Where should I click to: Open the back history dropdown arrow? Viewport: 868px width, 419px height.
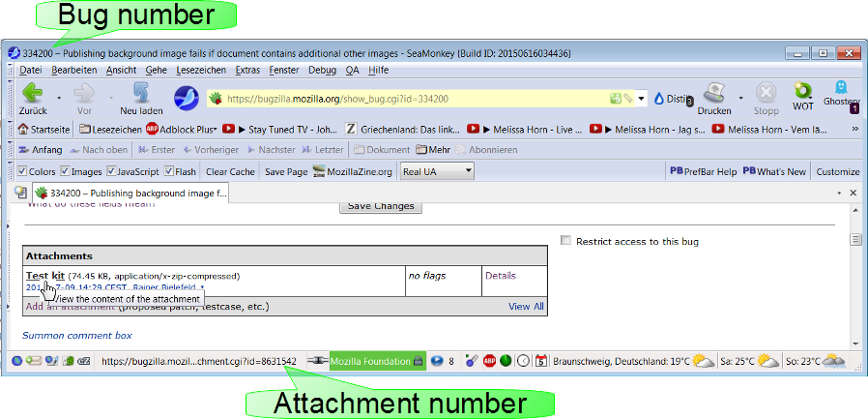[59, 99]
